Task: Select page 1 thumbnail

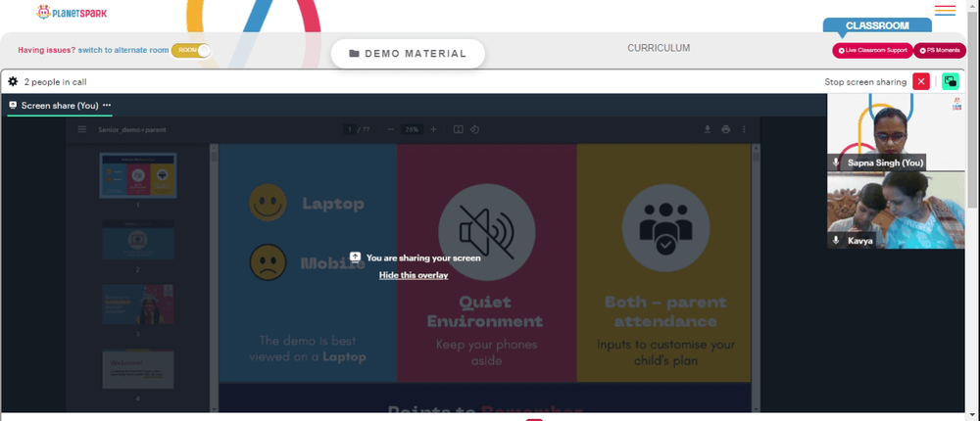Action: (138, 175)
